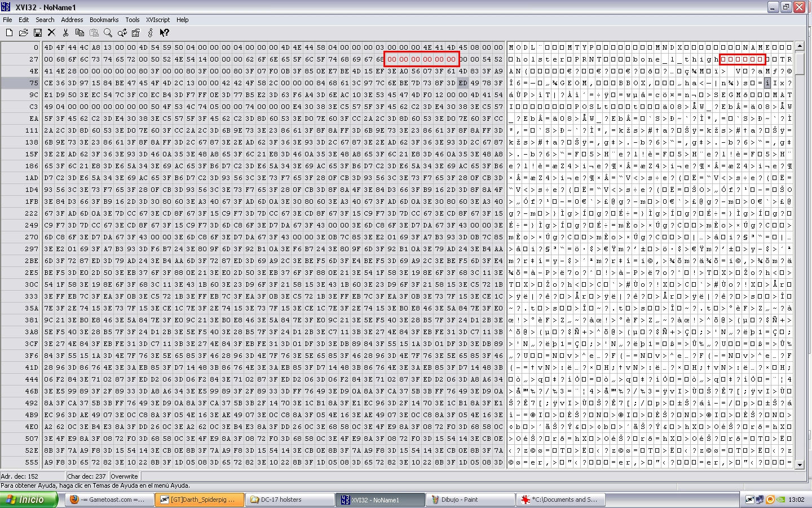The width and height of the screenshot is (812, 508).
Task: Click the help pointer question-mark icon
Action: pyautogui.click(x=164, y=33)
